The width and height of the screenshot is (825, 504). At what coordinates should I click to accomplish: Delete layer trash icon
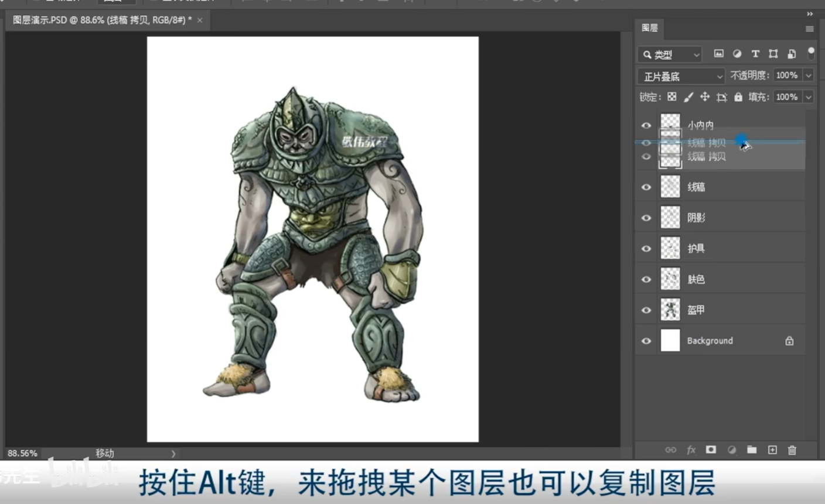792,450
